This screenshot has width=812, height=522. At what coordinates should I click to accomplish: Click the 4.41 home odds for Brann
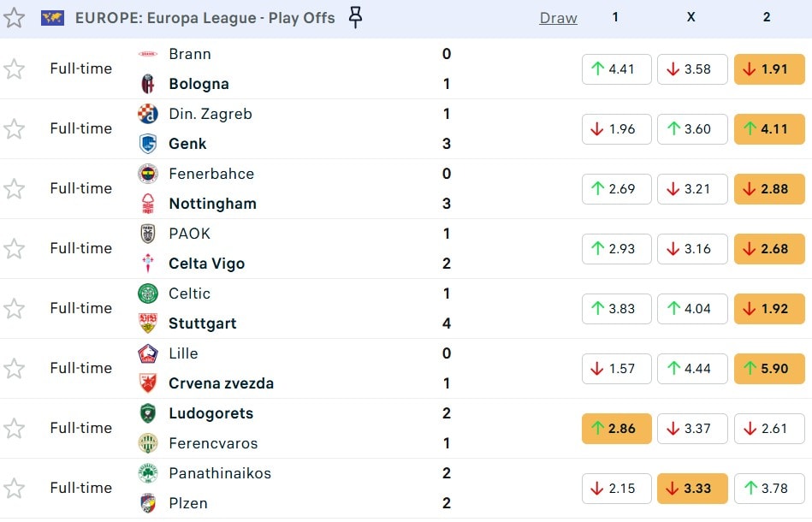[616, 69]
